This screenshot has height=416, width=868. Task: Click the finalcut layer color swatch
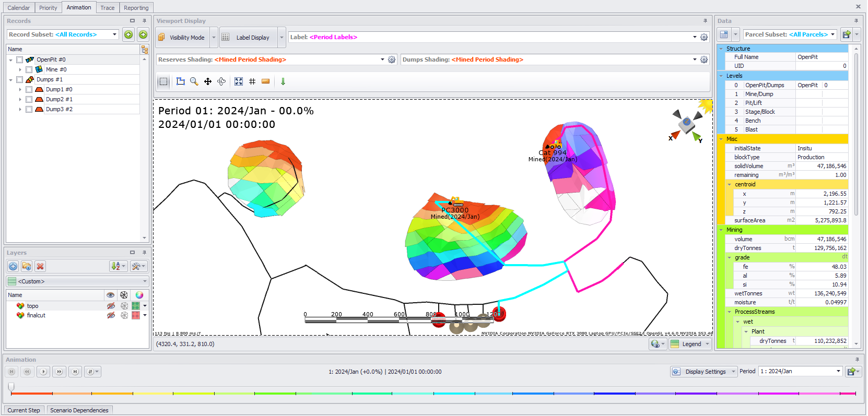tap(136, 315)
